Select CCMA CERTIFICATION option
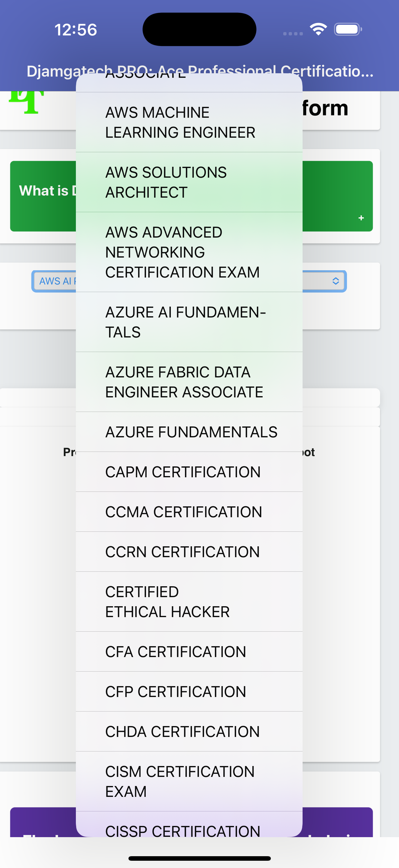Viewport: 399px width, 868px height. point(189,512)
